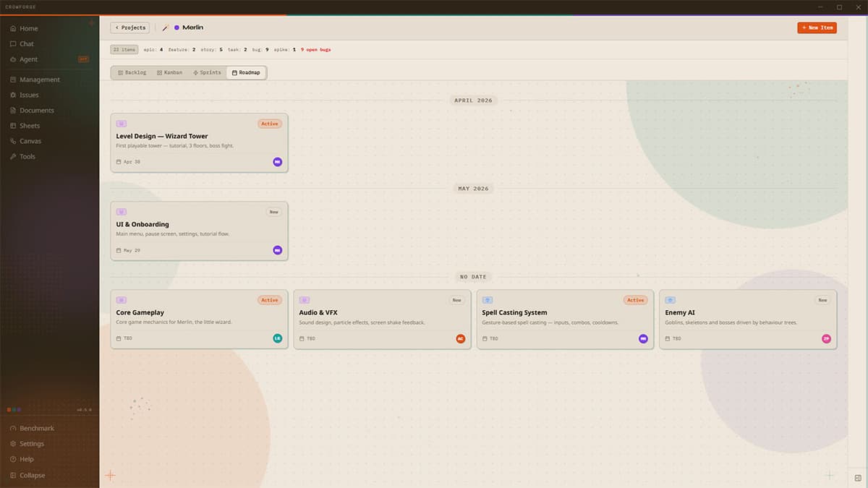Click assignee avatar on Level Design card

[277, 162]
